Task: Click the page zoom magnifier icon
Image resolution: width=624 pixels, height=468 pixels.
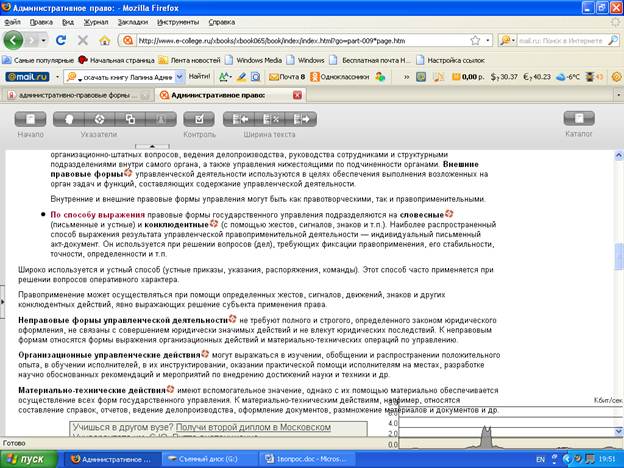Action: point(255,77)
